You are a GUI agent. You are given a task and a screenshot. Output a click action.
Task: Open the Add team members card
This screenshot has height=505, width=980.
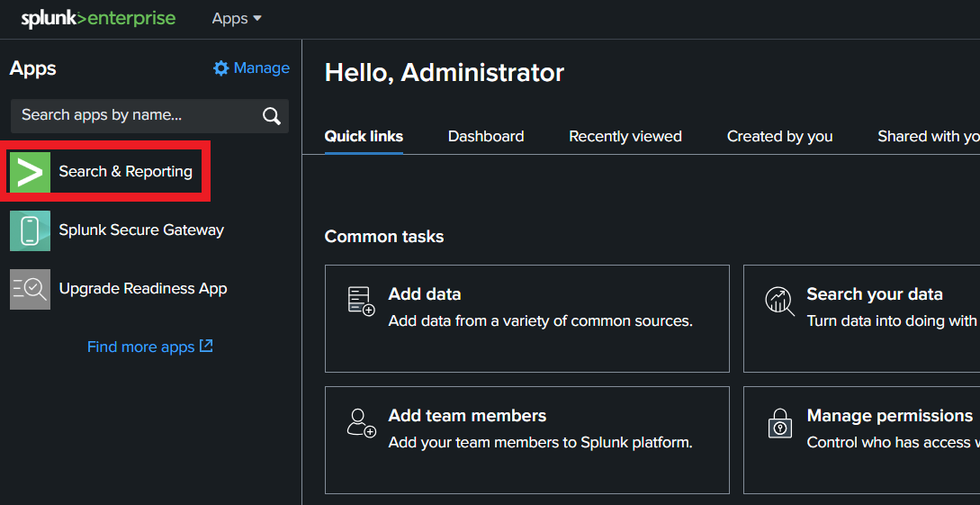click(x=526, y=439)
